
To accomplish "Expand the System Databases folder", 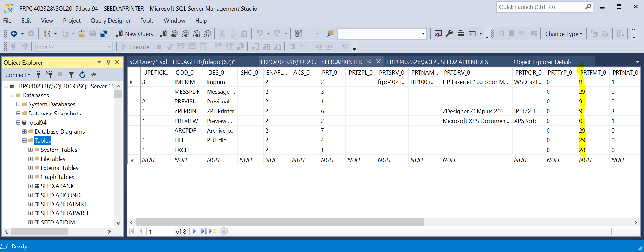I will click(18, 104).
